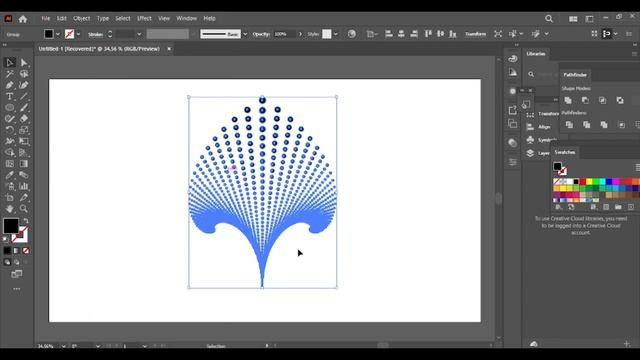Select the Magic Wand tool
Image resolution: width=640 pixels, height=360 pixels.
(x=10, y=74)
